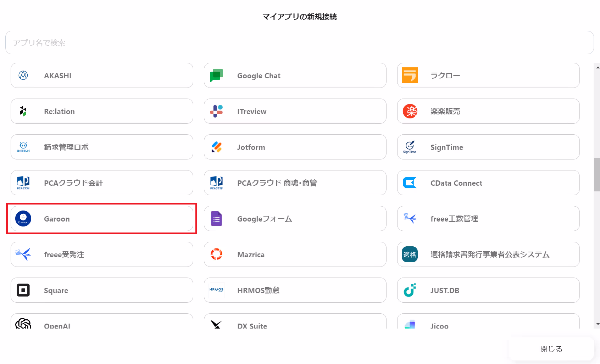Click the HRMOS logo icon
The height and width of the screenshot is (364, 600).
coord(216,290)
